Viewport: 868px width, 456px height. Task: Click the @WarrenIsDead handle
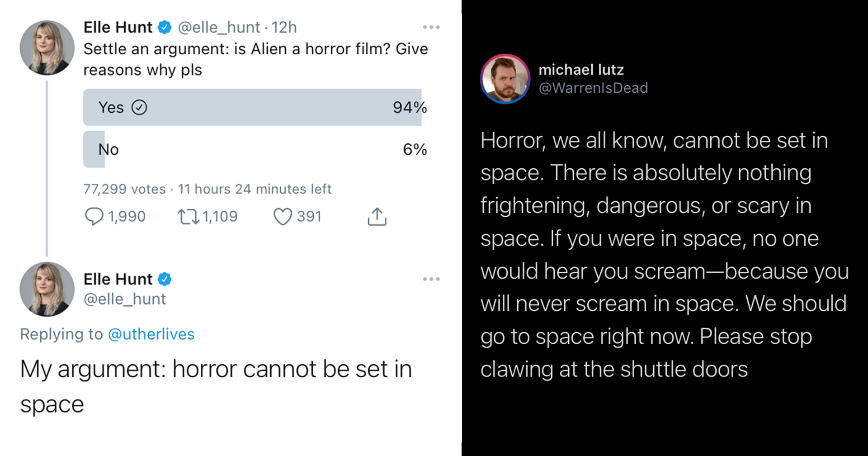click(593, 88)
